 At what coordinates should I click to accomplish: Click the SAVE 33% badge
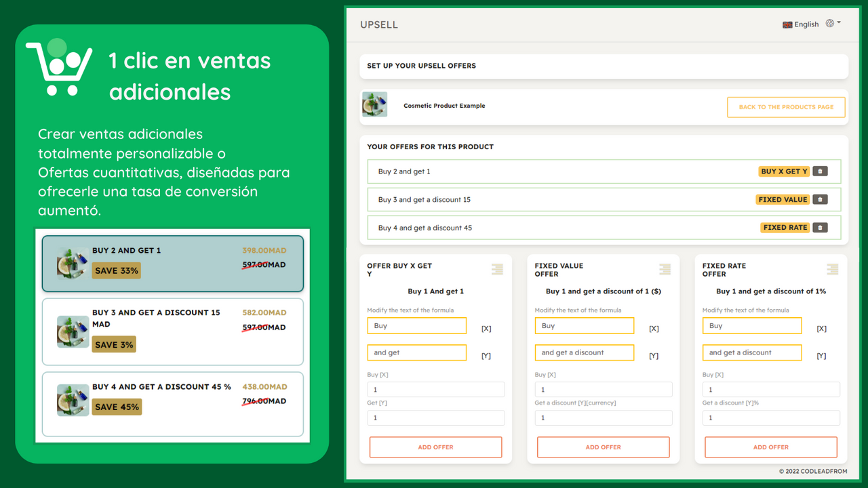click(117, 270)
